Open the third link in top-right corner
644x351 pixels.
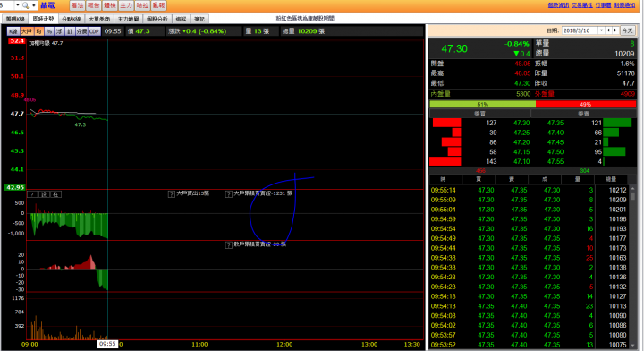(604, 5)
